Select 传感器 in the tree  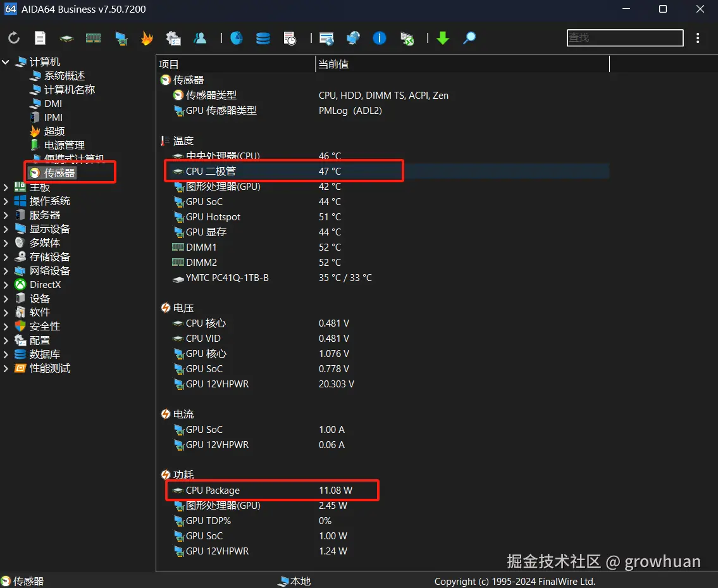[59, 173]
